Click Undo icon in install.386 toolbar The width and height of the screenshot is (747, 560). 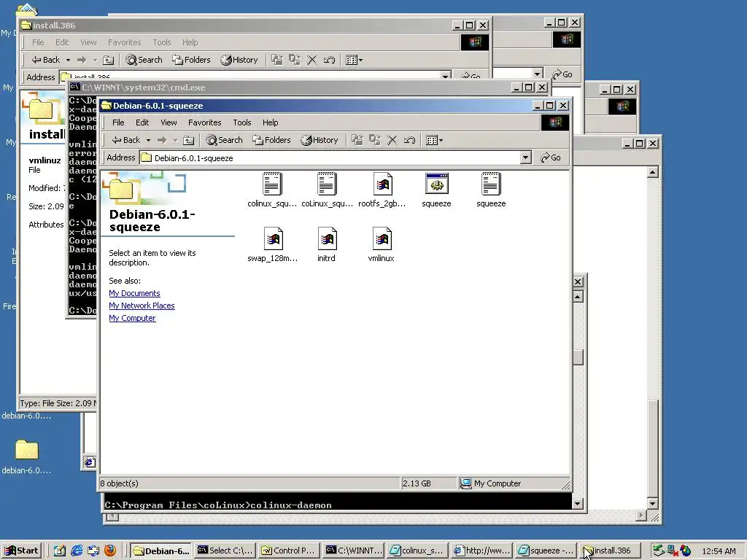(x=329, y=60)
